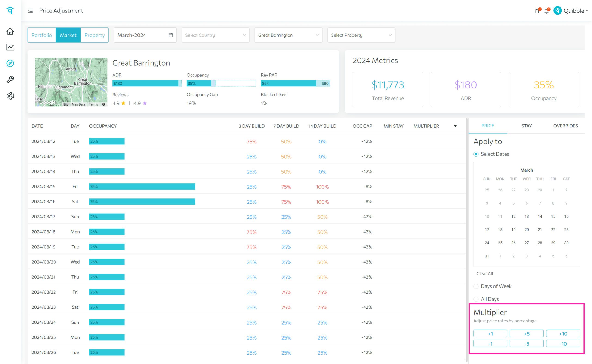Switch to the Market tab
This screenshot has width=592, height=364.
coord(68,35)
